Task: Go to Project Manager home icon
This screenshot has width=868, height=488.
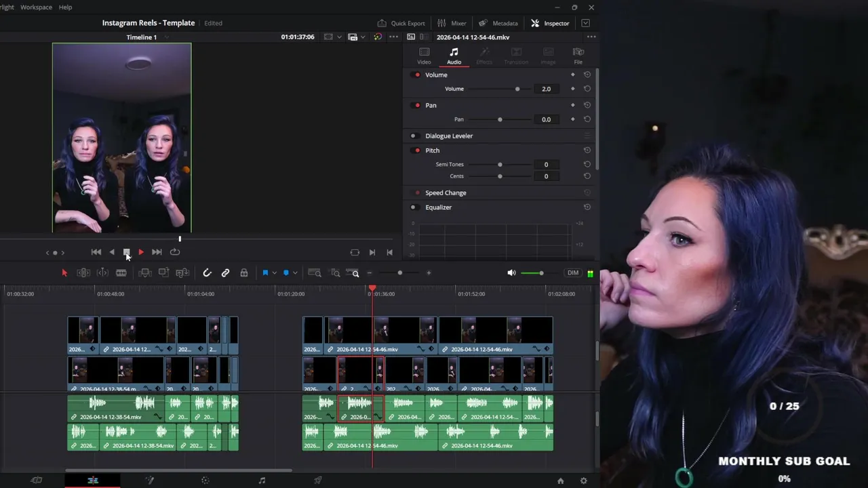Action: 560,481
